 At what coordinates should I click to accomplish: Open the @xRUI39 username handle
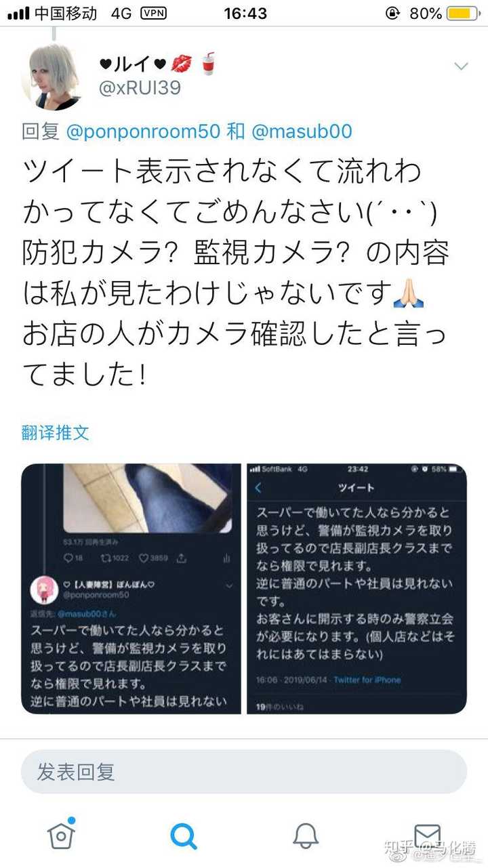pos(140,88)
